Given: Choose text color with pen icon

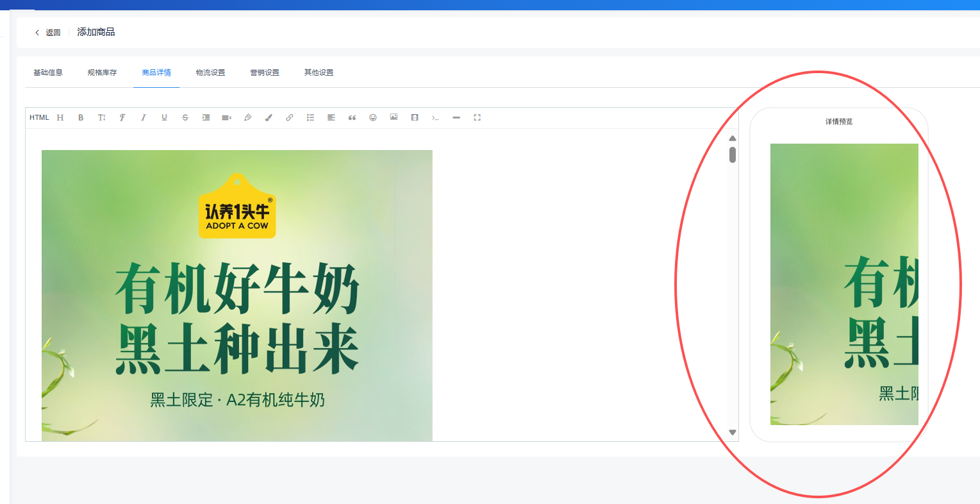Looking at the screenshot, I should pyautogui.click(x=247, y=117).
